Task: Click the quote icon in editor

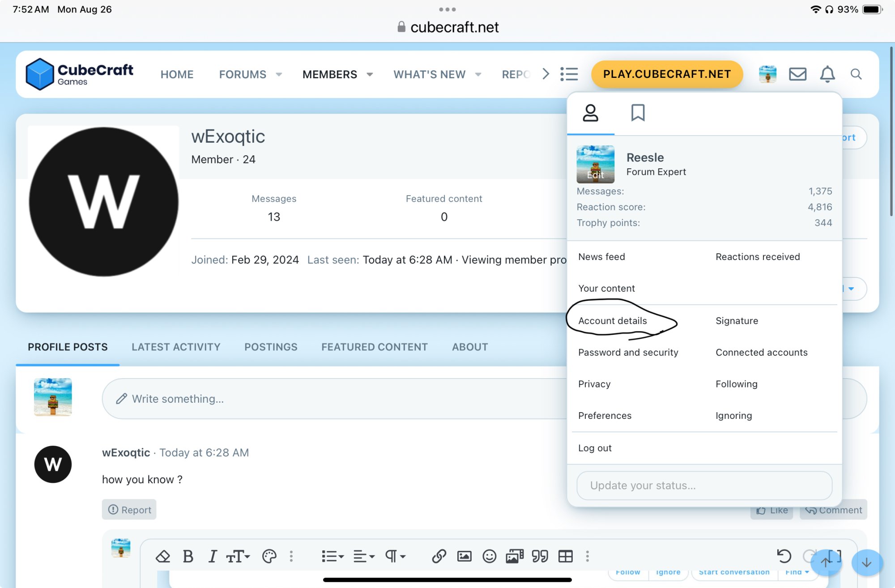Action: click(x=540, y=556)
